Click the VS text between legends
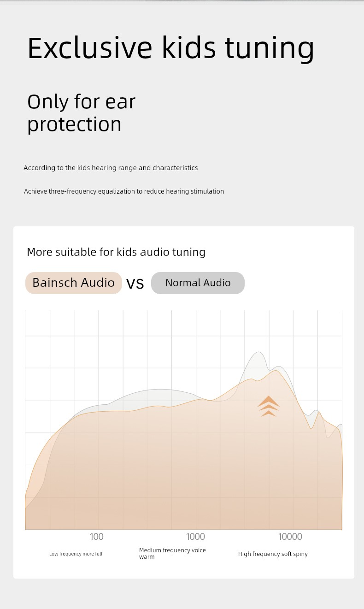 135,284
